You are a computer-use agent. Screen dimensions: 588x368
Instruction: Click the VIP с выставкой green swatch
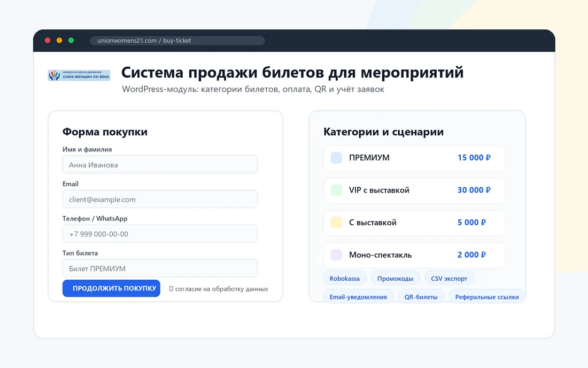click(336, 190)
